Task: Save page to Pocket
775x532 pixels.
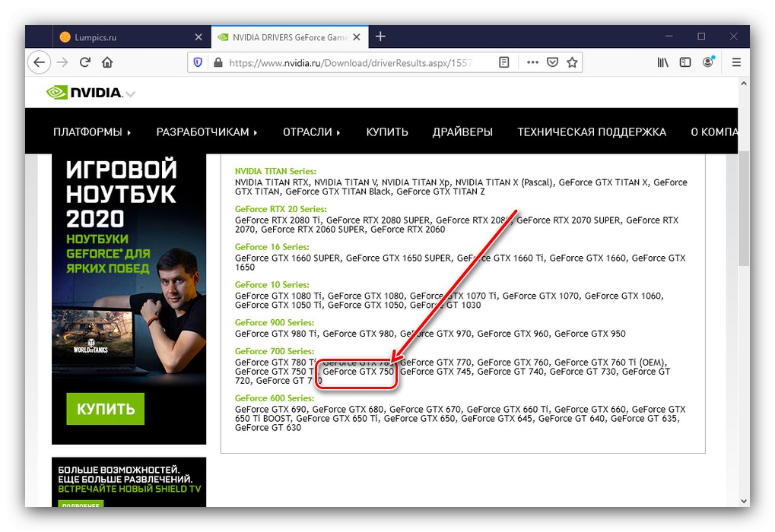Action: 553,62
